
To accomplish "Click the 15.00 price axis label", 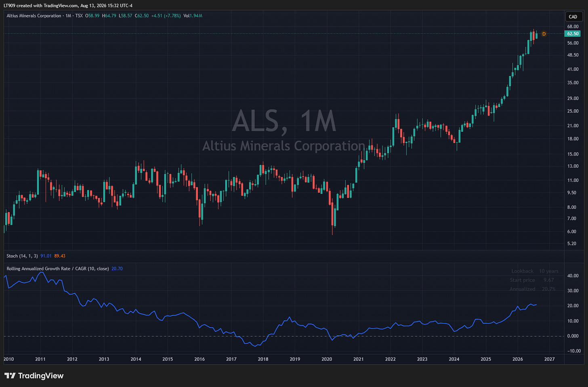I will click(x=573, y=154).
